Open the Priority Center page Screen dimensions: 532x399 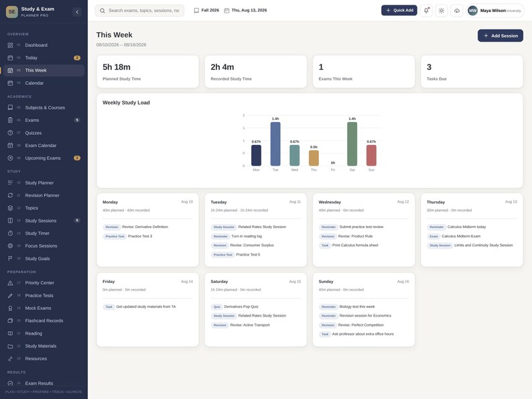[44, 283]
